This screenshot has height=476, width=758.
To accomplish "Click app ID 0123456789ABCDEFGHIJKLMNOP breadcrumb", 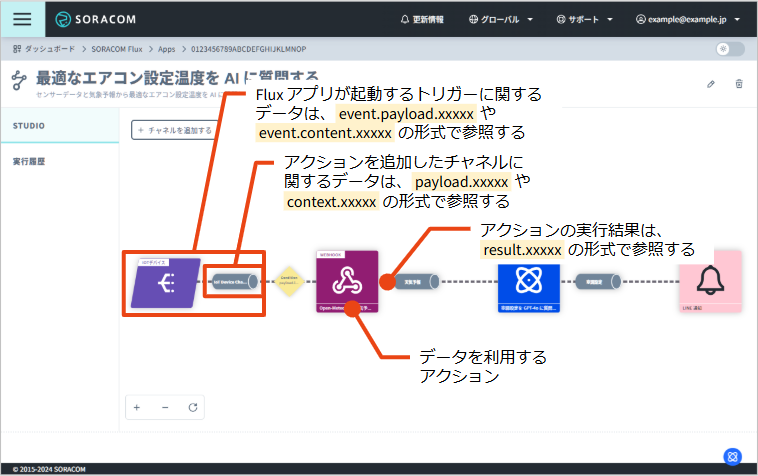I will tap(248, 49).
